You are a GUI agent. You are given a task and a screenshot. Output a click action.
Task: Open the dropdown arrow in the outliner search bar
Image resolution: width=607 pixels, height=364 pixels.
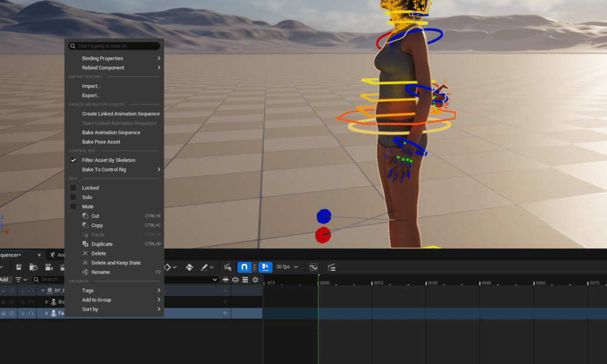point(215,280)
